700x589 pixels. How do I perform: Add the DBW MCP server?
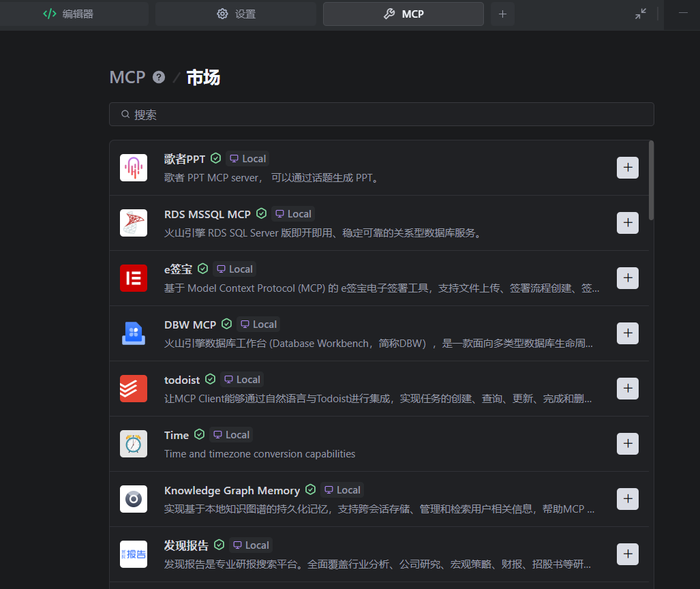click(x=628, y=333)
